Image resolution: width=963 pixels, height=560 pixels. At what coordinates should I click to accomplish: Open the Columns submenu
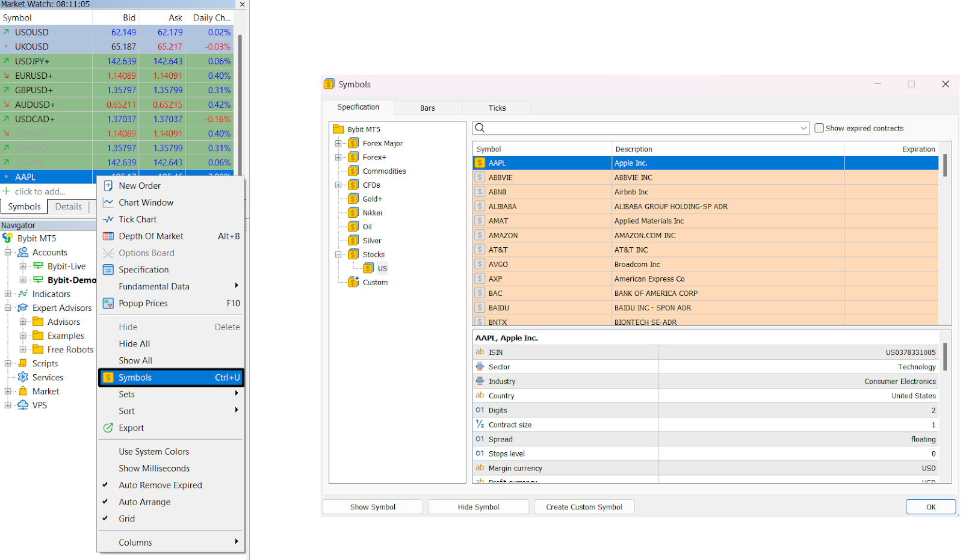point(171,543)
